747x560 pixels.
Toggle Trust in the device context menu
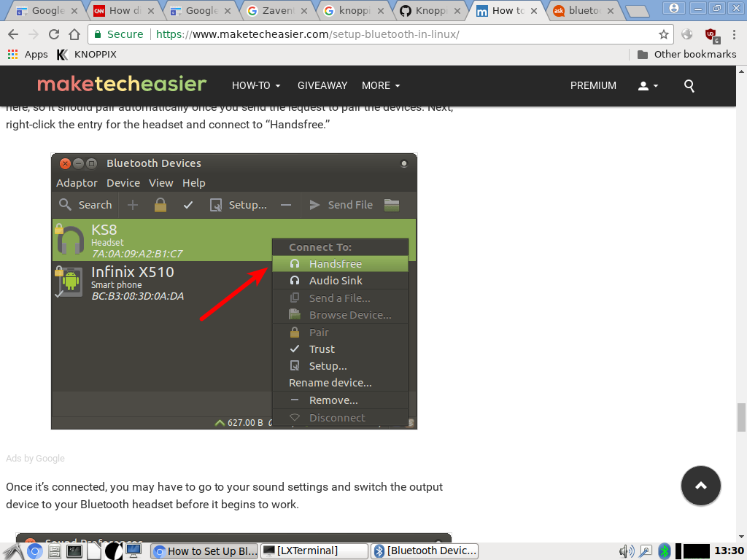pos(323,349)
